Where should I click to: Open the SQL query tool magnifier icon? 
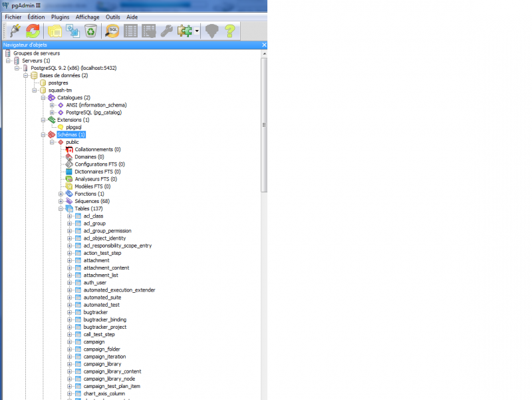coord(112,31)
